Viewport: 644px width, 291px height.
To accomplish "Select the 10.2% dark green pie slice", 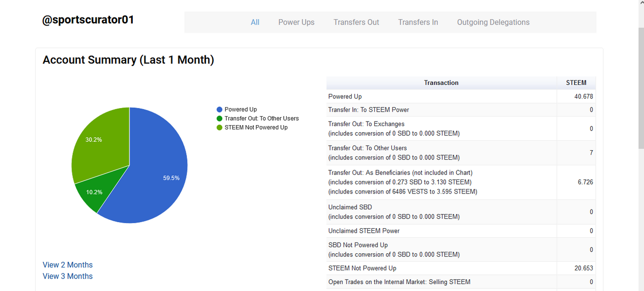I will (x=92, y=193).
